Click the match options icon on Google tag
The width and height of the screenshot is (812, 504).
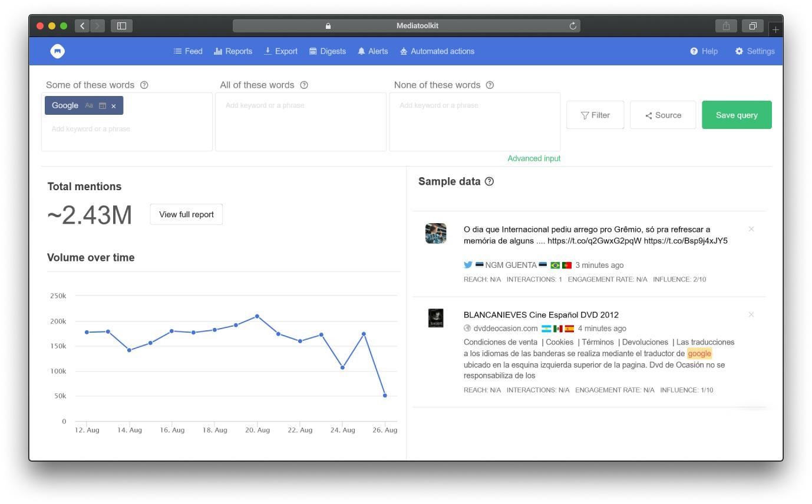[x=103, y=106]
